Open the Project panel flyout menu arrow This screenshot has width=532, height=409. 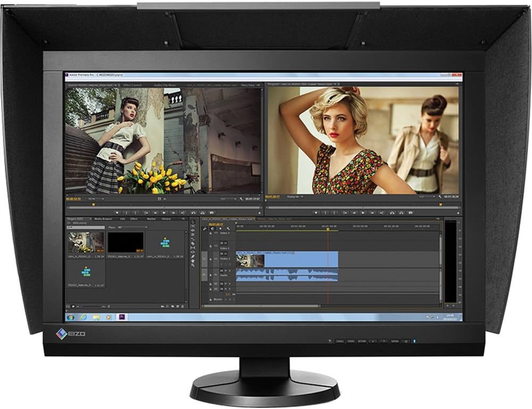(x=183, y=219)
